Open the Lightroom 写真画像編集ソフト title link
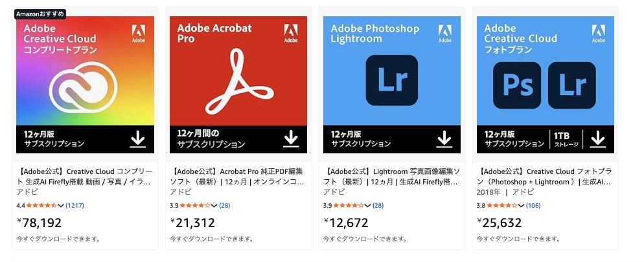This screenshot has height=262, width=644. 391,177
